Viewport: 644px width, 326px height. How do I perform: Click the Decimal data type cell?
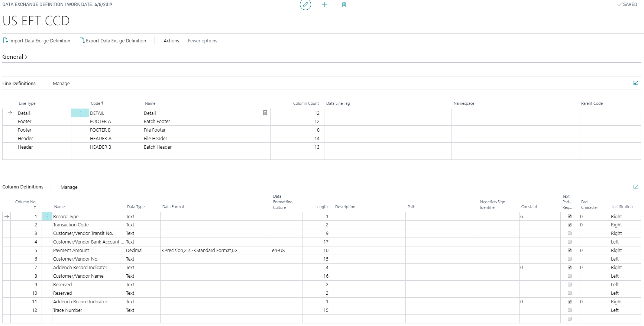(143, 251)
